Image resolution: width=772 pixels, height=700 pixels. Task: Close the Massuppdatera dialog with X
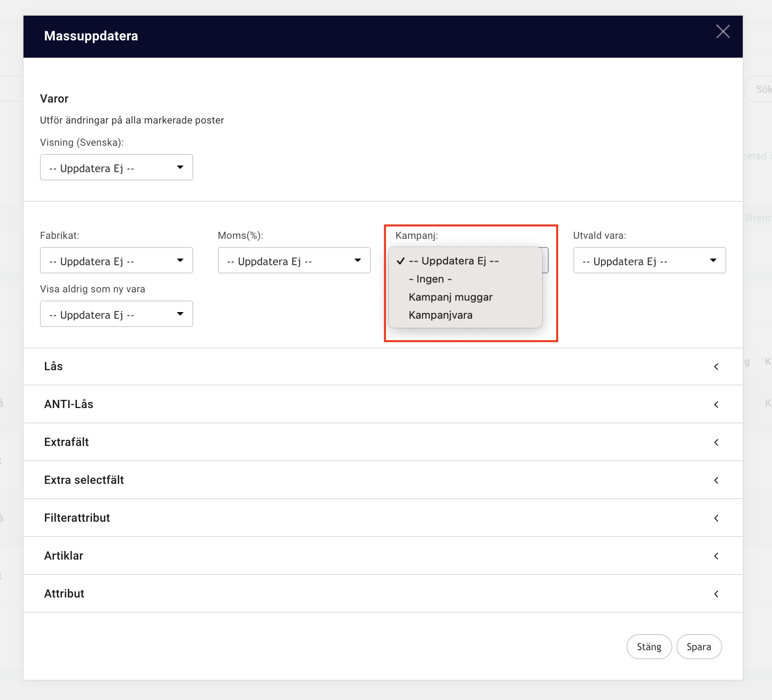(723, 32)
